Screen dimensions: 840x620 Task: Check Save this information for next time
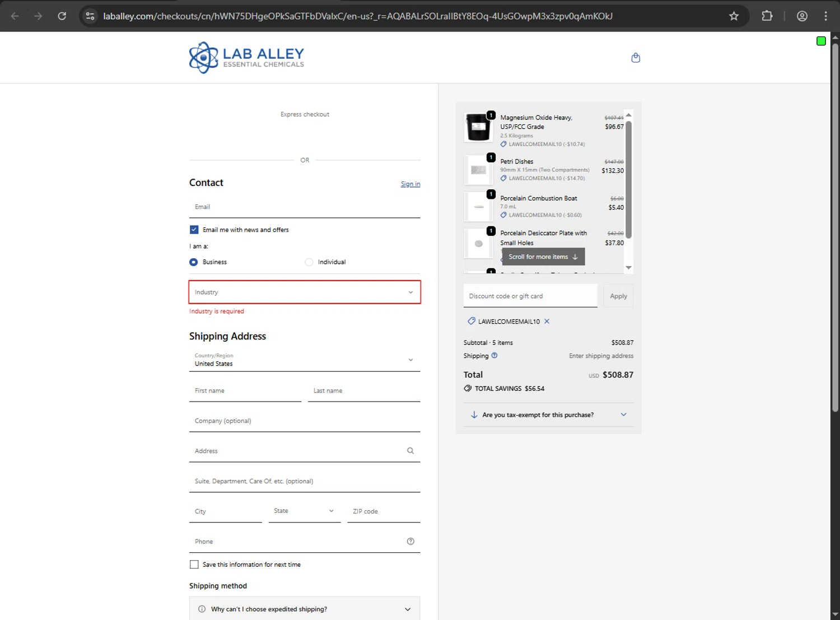[x=194, y=565]
